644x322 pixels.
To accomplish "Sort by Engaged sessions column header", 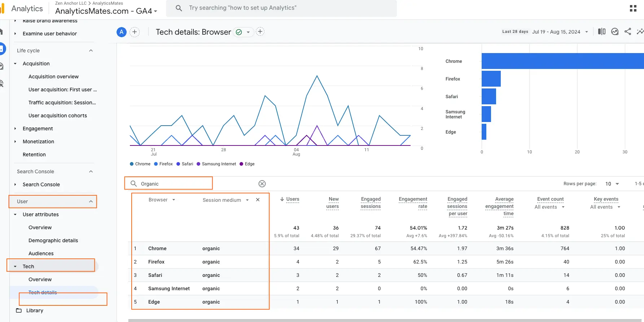I will click(x=371, y=203).
